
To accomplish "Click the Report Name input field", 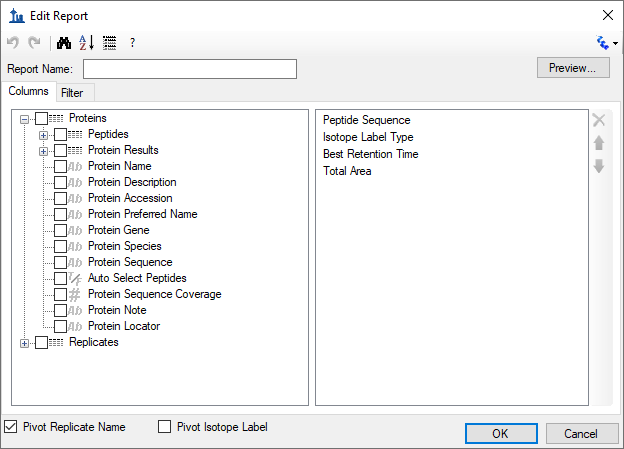I will [190, 69].
